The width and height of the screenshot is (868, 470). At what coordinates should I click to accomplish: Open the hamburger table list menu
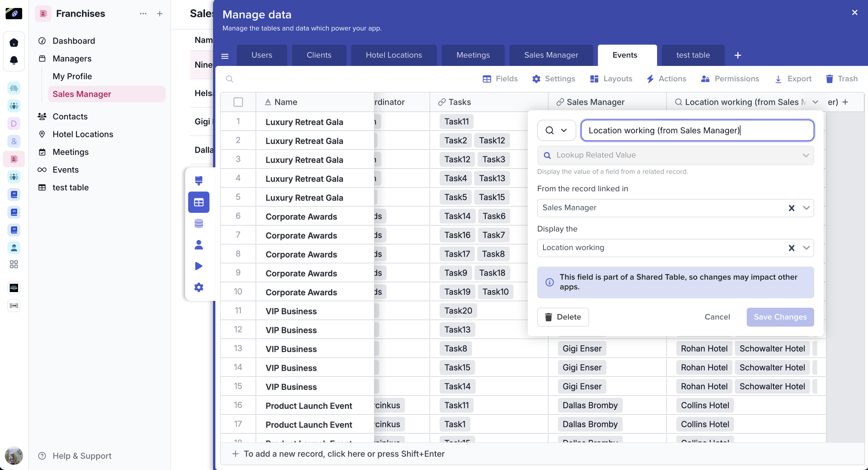225,56
